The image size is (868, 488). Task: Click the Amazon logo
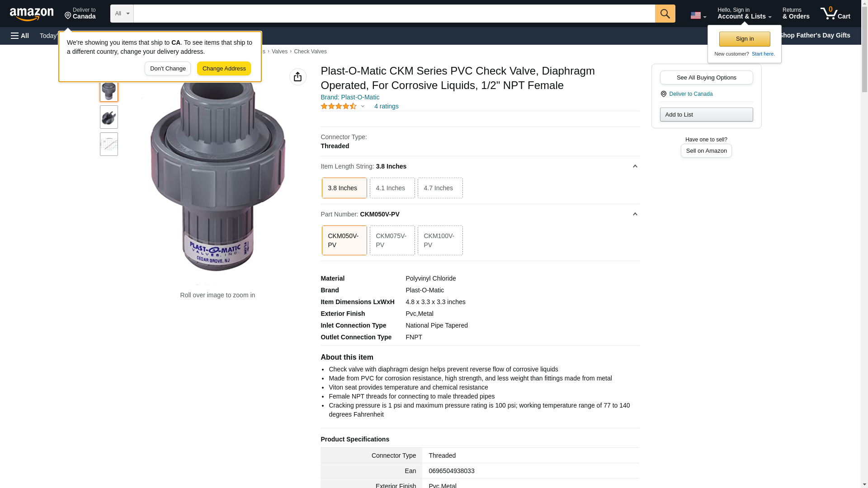point(32,14)
